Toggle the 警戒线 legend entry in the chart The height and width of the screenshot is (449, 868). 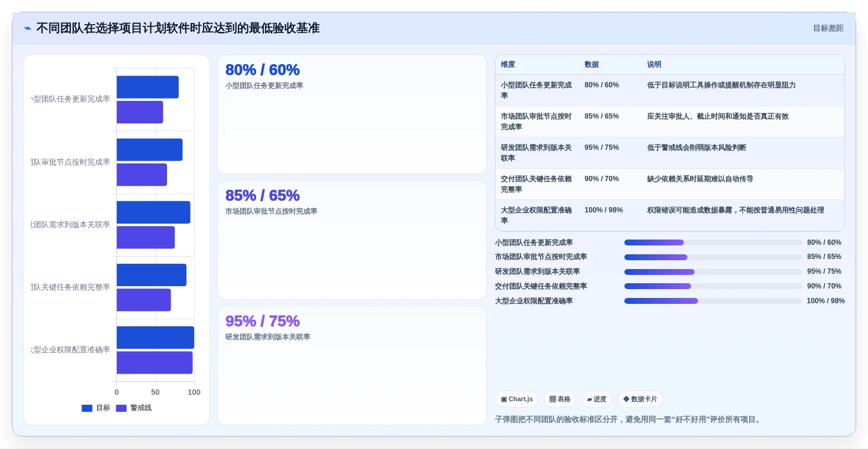tap(133, 408)
